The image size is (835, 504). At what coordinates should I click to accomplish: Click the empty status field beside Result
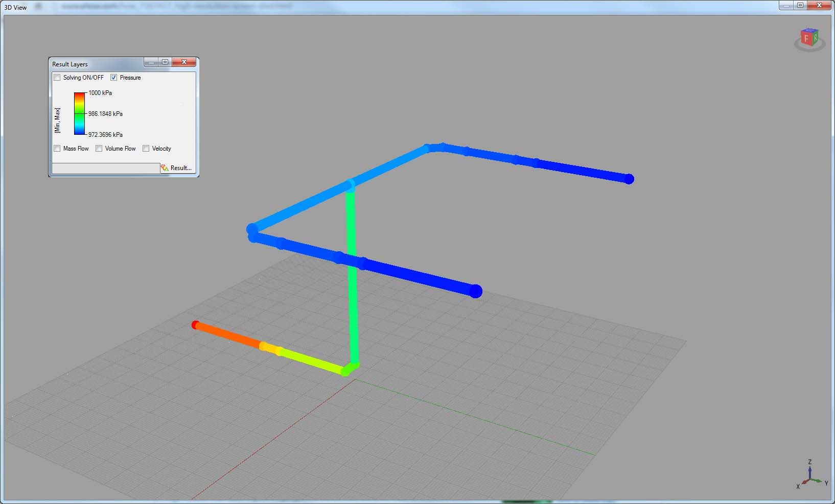point(106,168)
